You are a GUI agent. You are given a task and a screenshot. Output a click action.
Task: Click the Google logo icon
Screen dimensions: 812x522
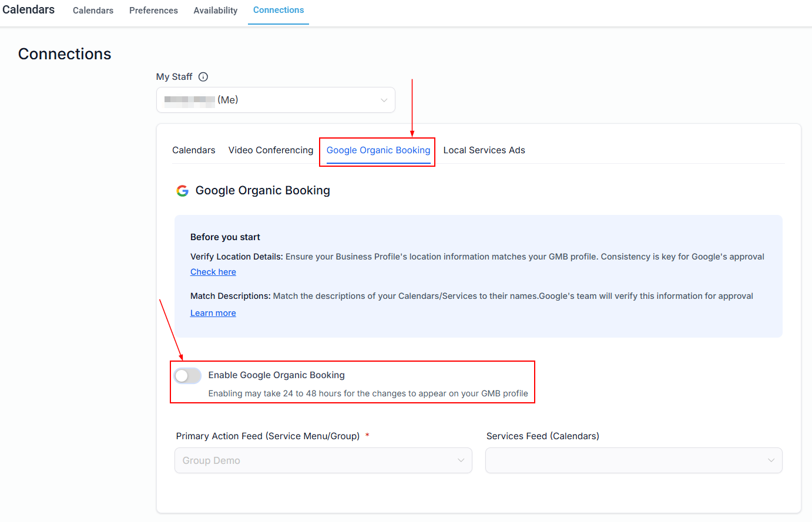tap(183, 191)
